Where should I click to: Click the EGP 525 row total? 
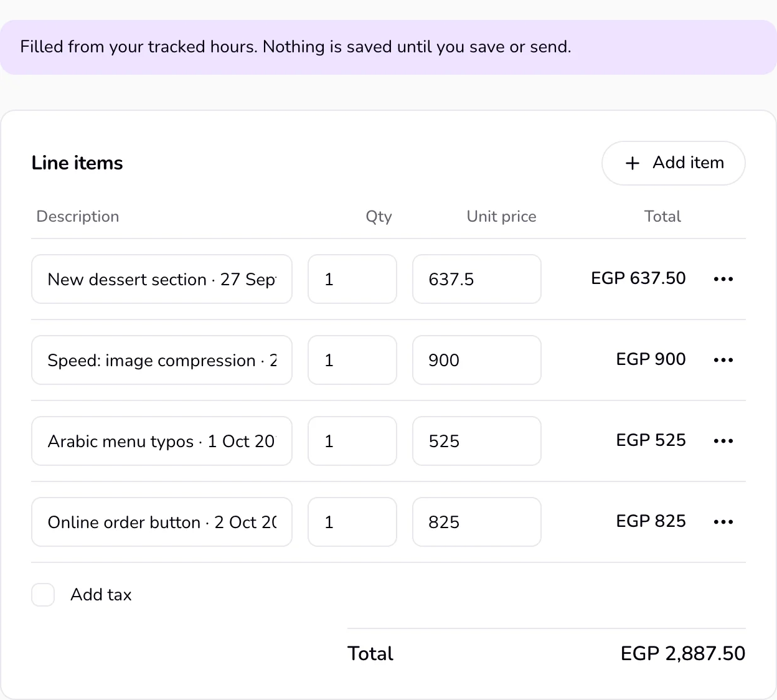click(651, 440)
